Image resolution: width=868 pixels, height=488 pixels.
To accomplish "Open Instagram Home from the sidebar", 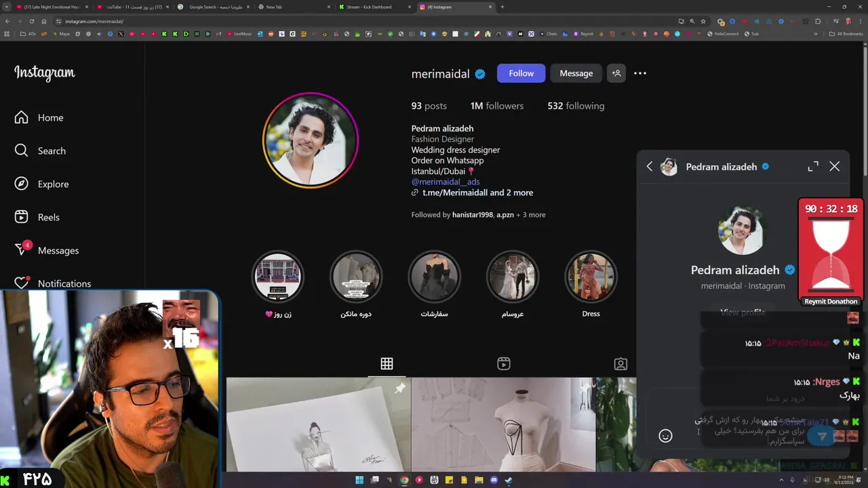I will pos(39,118).
